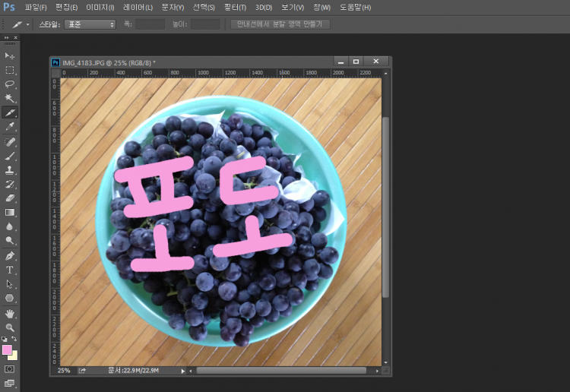This screenshot has height=392, width=570.
Task: Select the Magic Wand tool
Action: point(10,99)
